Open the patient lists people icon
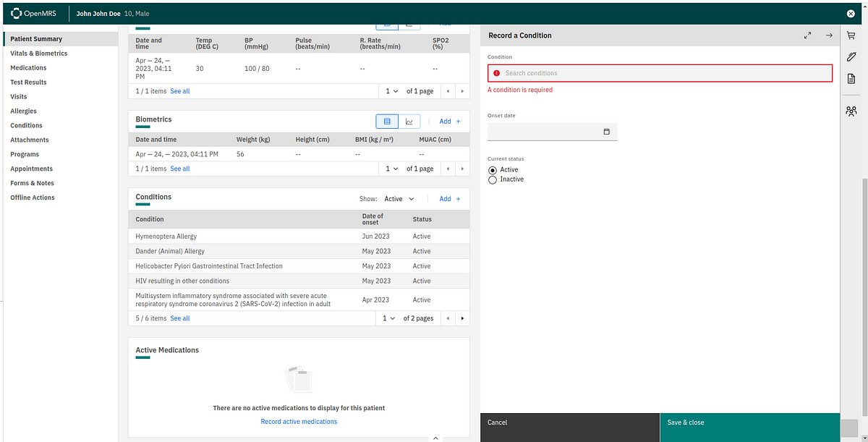The image size is (868, 442). coord(851,111)
